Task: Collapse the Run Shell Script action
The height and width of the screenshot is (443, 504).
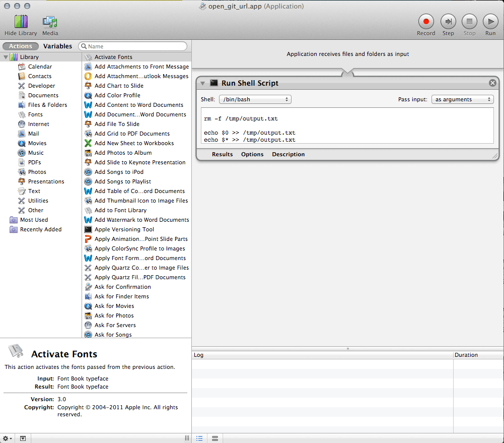Action: tap(202, 83)
